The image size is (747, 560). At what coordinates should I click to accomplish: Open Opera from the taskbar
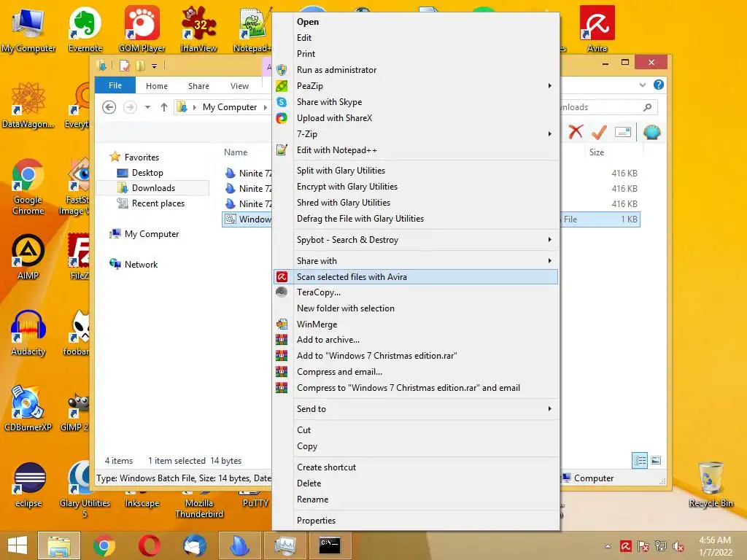pyautogui.click(x=149, y=545)
